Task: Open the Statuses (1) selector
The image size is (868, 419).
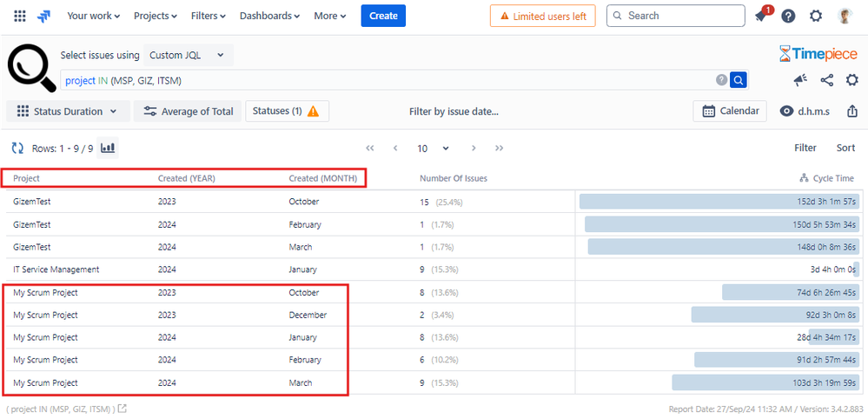Action: (x=287, y=111)
